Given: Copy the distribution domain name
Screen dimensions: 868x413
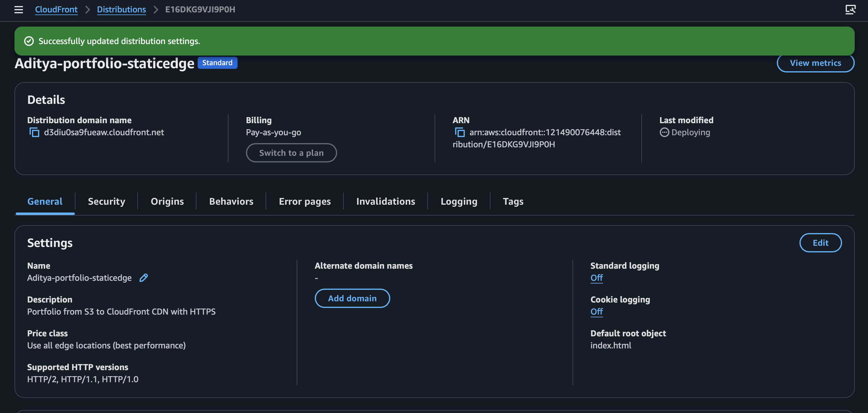Looking at the screenshot, I should click(34, 133).
